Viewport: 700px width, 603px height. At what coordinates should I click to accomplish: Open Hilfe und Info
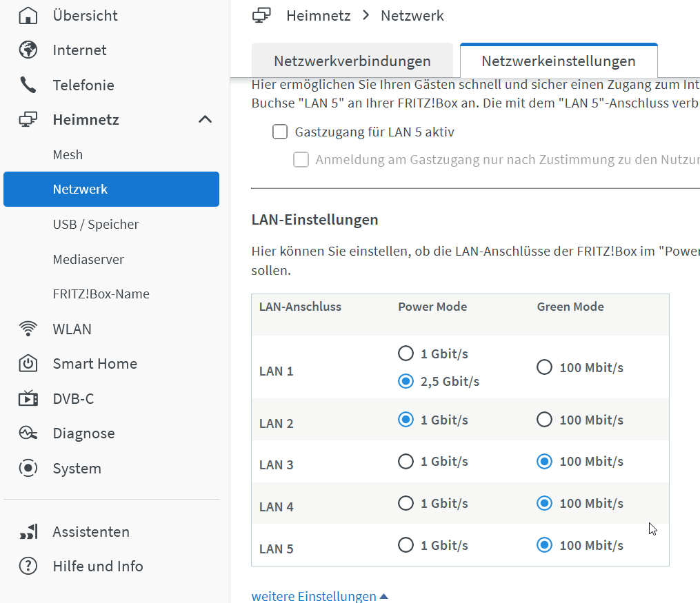98,566
